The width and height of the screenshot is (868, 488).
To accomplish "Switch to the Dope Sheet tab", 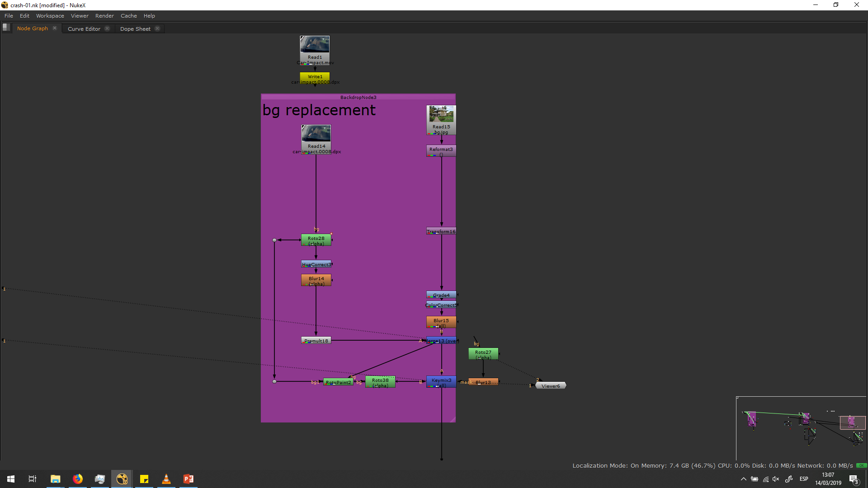I will click(135, 28).
